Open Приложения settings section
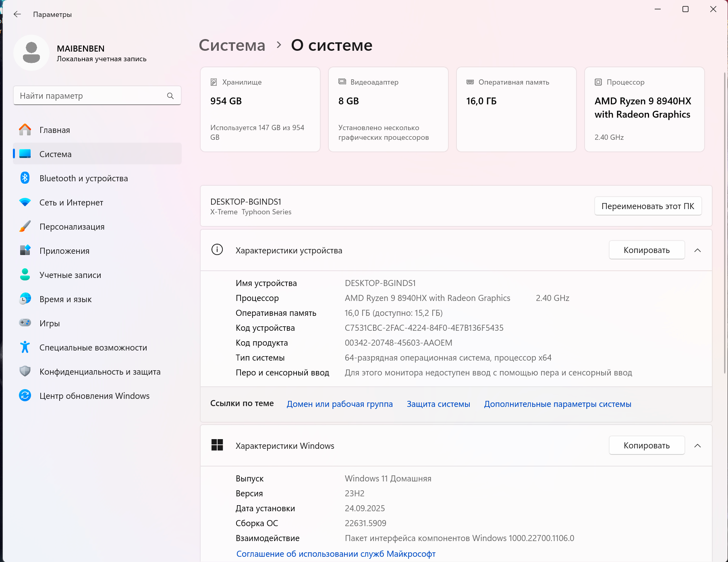 tap(64, 251)
